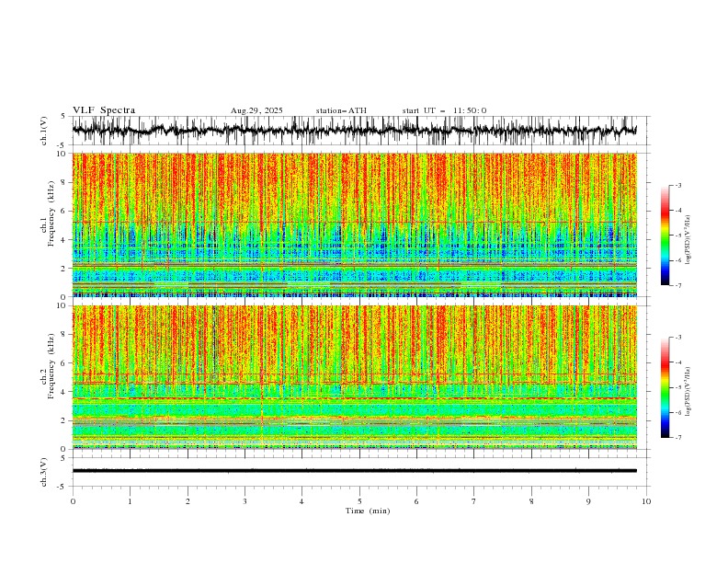This screenshot has width=728, height=563.
Task: Click the ch.2 frequency tick label "8"
Action: (63, 335)
